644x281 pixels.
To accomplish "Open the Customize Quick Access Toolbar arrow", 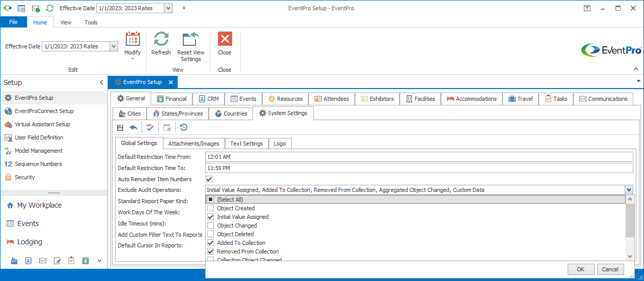I will 184,8.
